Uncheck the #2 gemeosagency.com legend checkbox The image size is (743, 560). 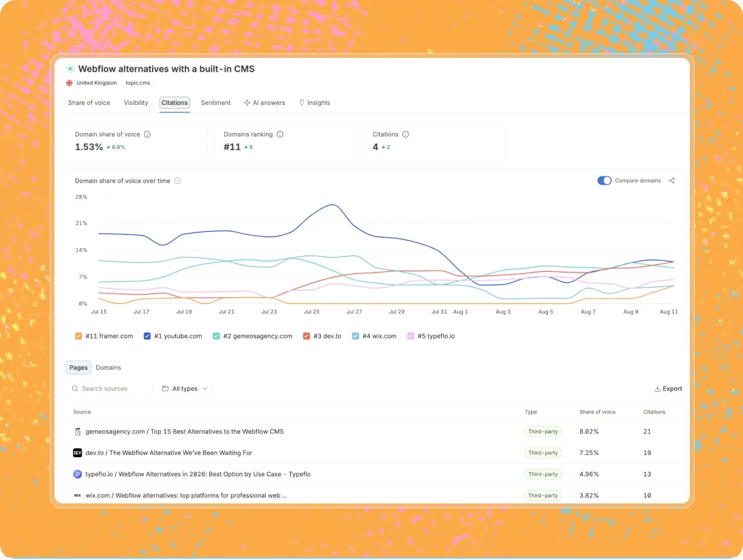click(216, 336)
